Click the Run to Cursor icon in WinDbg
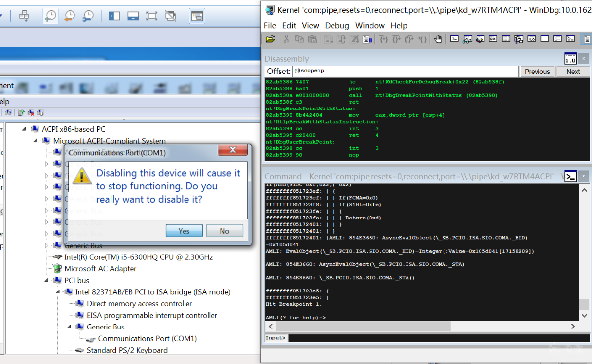The width and height of the screenshot is (592, 364). [x=422, y=39]
